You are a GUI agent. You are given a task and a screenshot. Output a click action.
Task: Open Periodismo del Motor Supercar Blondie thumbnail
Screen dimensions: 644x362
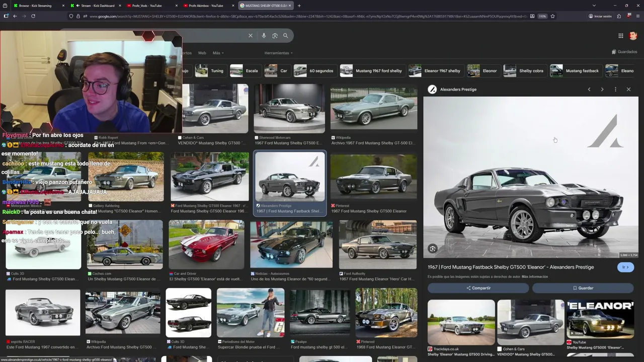click(251, 312)
